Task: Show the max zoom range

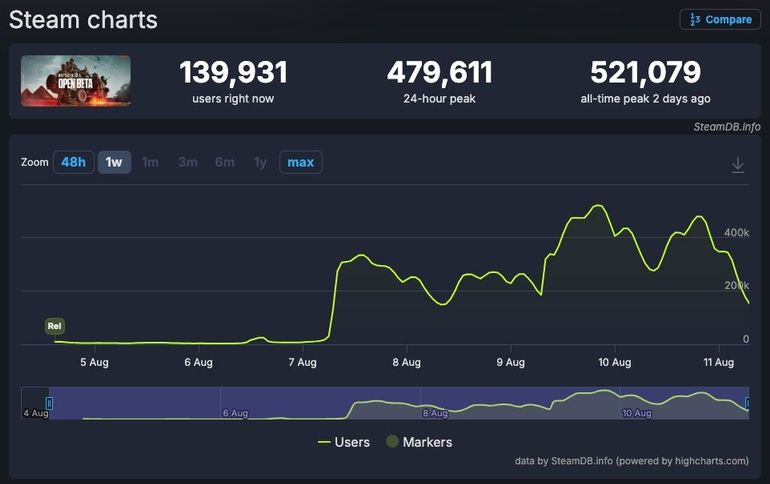Action: [300, 162]
